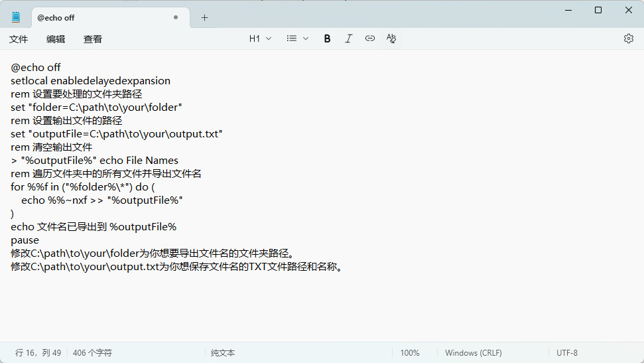Click the '406 个字符' character count
The height and width of the screenshot is (363, 644).
coord(92,353)
